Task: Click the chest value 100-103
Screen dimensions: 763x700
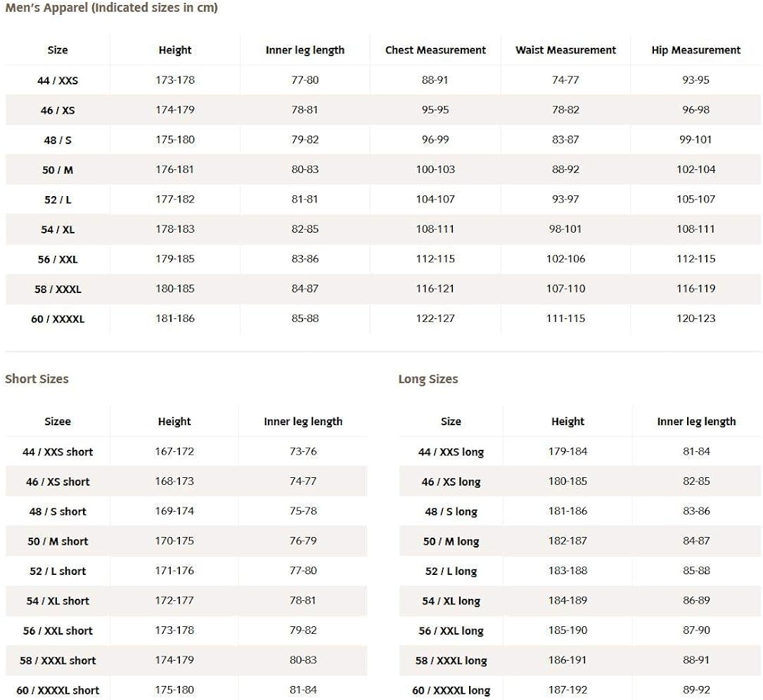Action: tap(435, 169)
